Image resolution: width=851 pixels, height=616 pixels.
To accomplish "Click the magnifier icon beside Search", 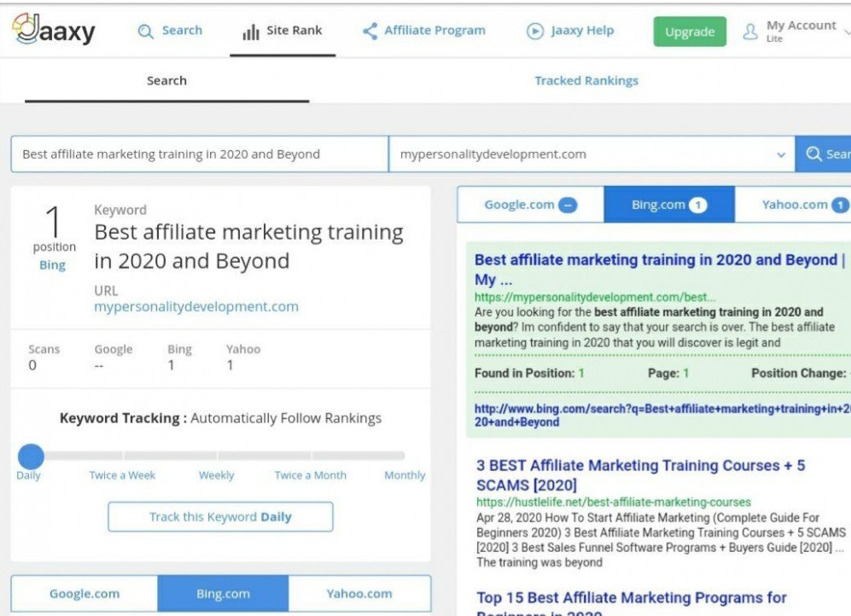I will (x=145, y=32).
